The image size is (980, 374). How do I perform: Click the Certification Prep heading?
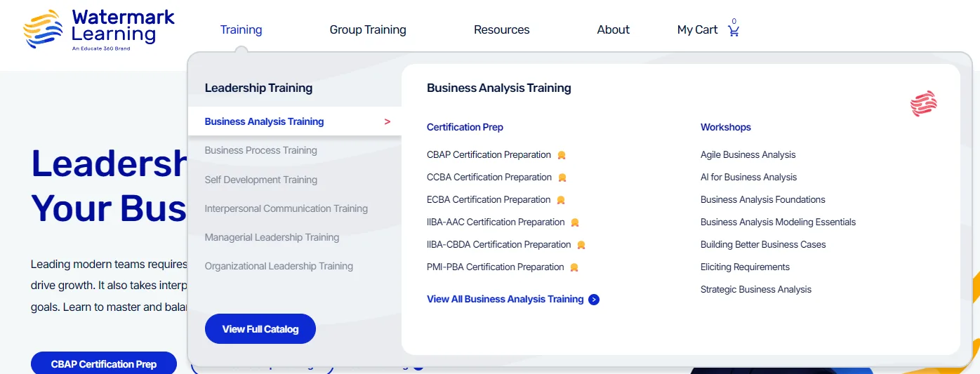[465, 127]
